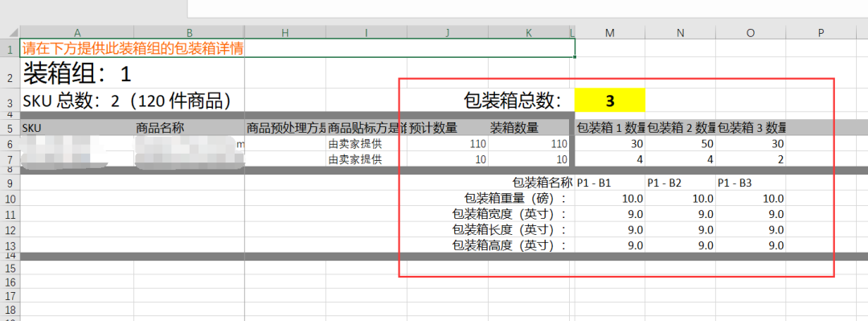Screen dimensions: 868x321
Task: Select the 30 under 包装箱 1 数量
Action: (x=637, y=144)
